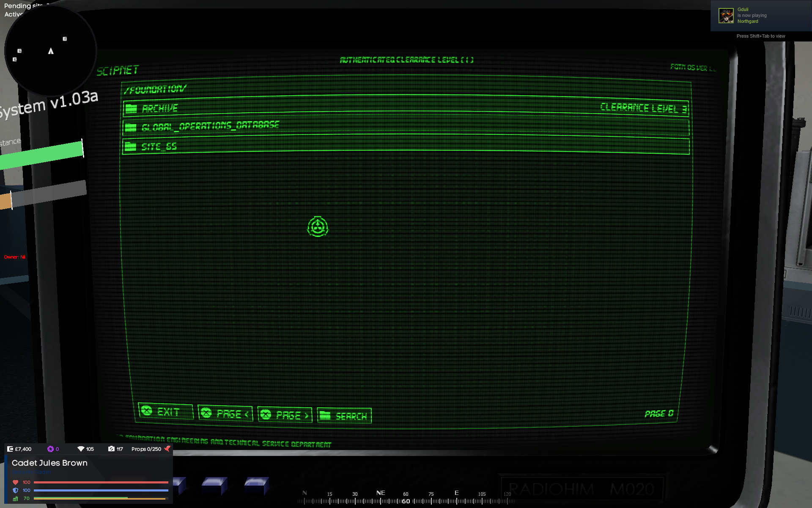Click the SCP Foundation logo in screen center
This screenshot has width=812, height=508.
click(x=318, y=227)
